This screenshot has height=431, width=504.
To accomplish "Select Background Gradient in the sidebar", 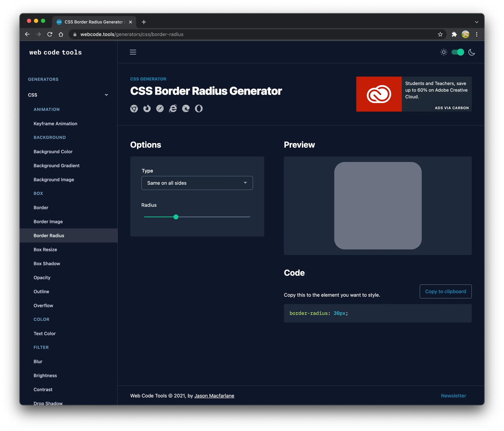I will 56,166.
